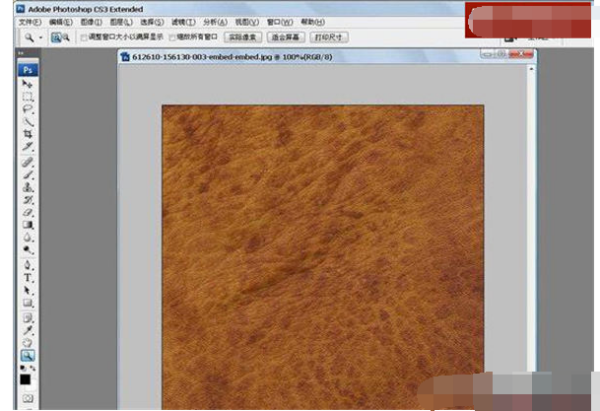Screen dimensions: 600x411
Task: Open the 文件(F) menu
Action: pos(30,22)
